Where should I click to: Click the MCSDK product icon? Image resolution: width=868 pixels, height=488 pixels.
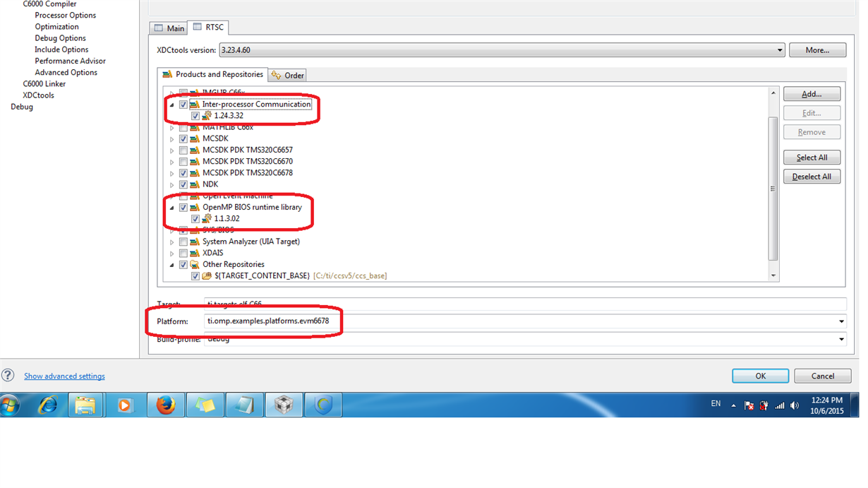[x=194, y=138]
